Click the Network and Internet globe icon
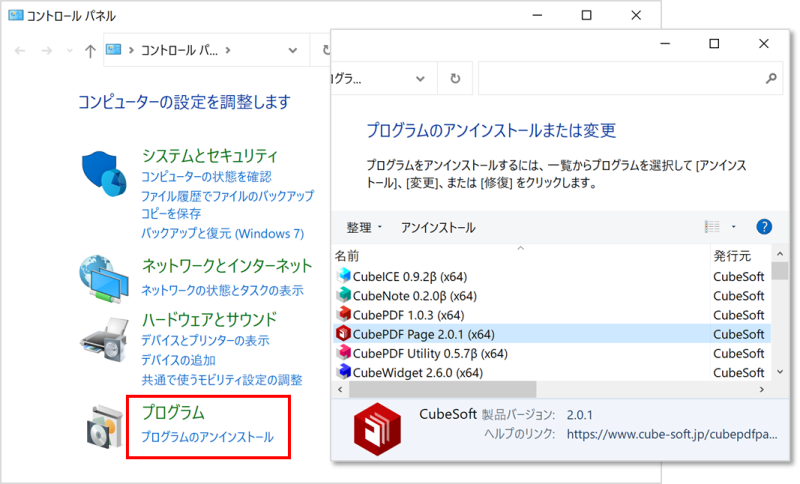800x484 pixels. (104, 279)
